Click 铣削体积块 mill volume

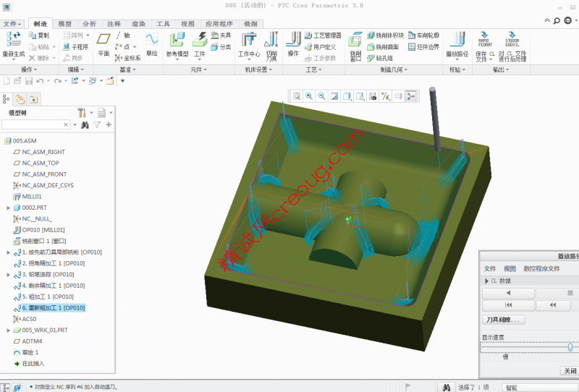(x=385, y=35)
